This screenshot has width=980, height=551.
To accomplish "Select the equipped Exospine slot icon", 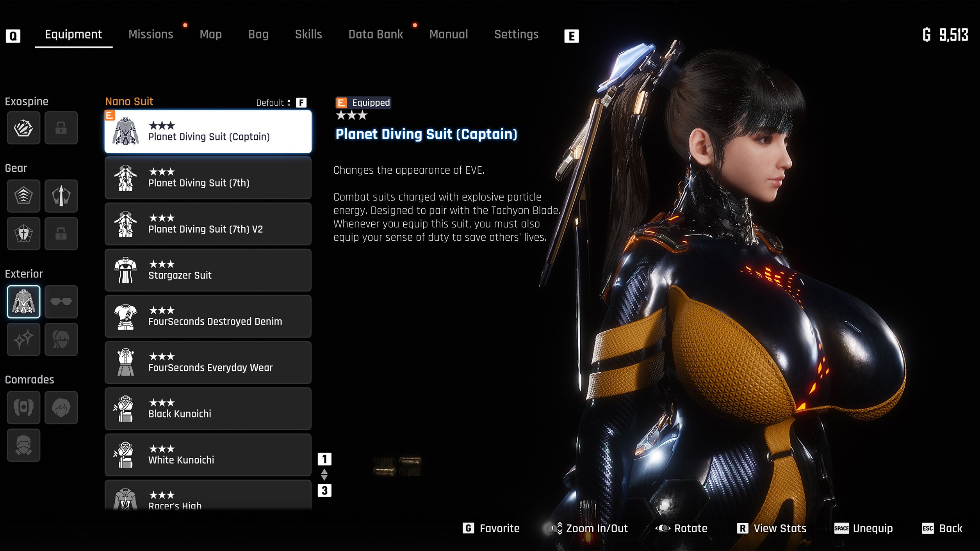I will point(23,128).
